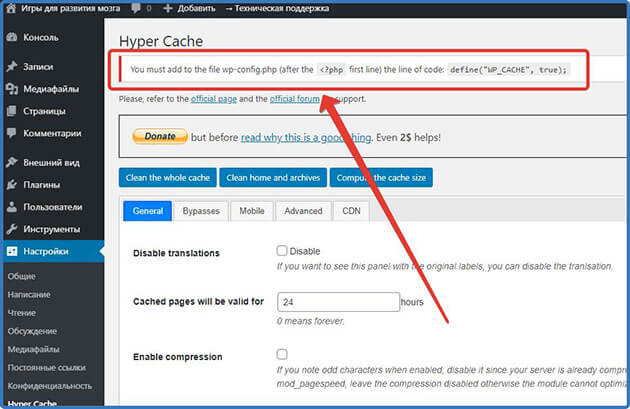Open Общие settings submenu item
The image size is (630, 409).
(x=22, y=276)
